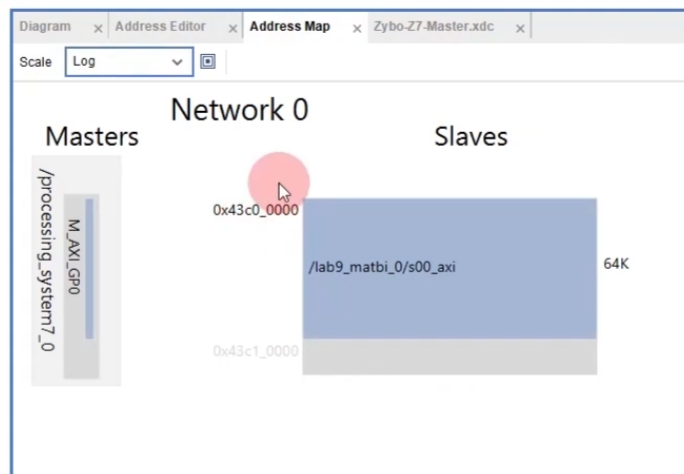Close the Address Editor tab
Screen dimensions: 684x474
point(233,29)
